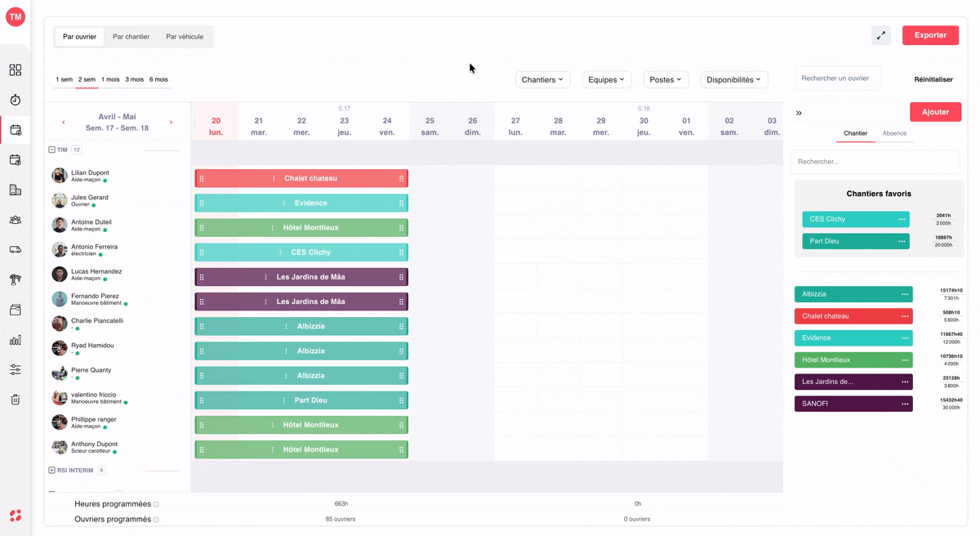Image resolution: width=980 pixels, height=536 pixels.
Task: Open the bar chart statistics icon
Action: tap(15, 340)
